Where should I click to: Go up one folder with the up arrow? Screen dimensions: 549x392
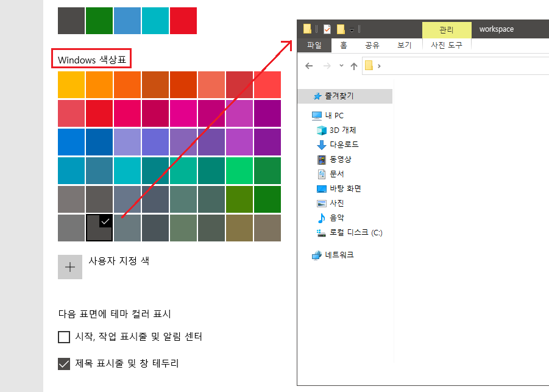tap(354, 66)
